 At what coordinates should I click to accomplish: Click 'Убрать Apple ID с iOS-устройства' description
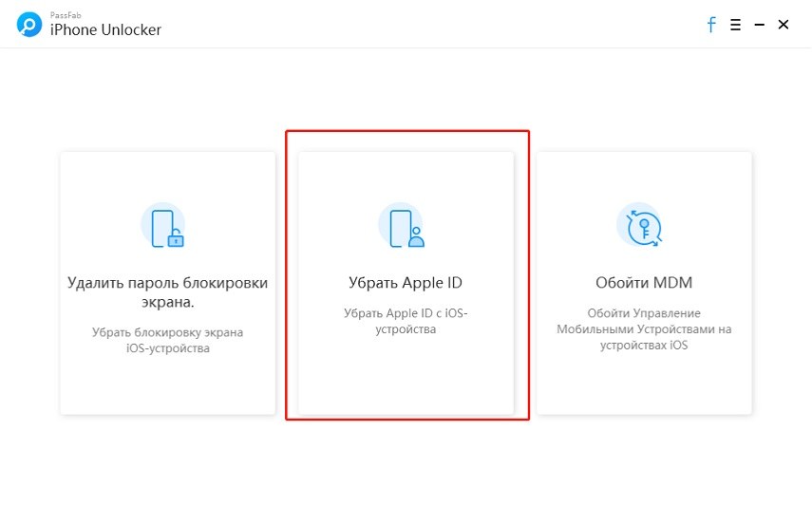(x=406, y=321)
